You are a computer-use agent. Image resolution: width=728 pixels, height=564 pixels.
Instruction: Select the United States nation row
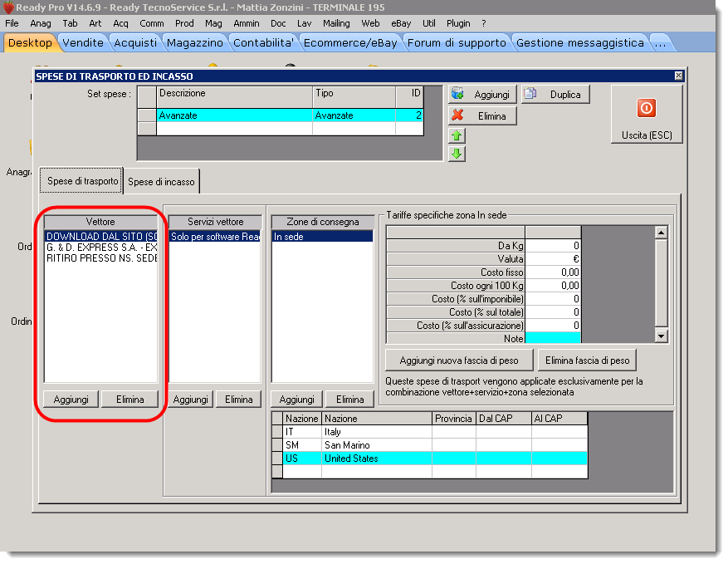point(435,459)
